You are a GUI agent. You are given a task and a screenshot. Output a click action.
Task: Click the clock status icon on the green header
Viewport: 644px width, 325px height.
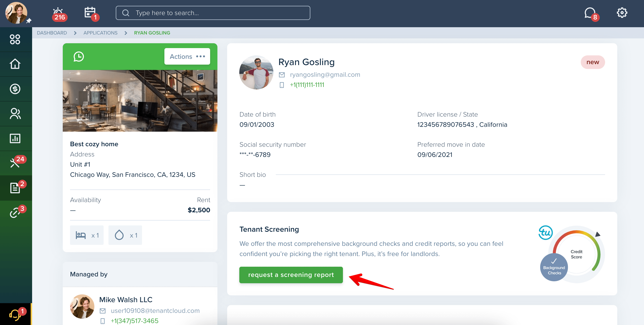(x=79, y=57)
